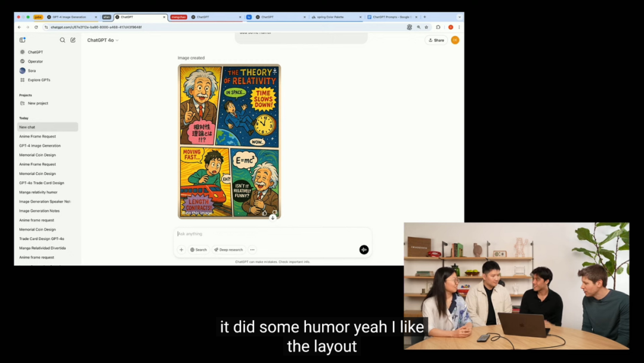Screen dimensions: 644x363
Task: Open the Chrome three-dot menu
Action: tap(459, 27)
